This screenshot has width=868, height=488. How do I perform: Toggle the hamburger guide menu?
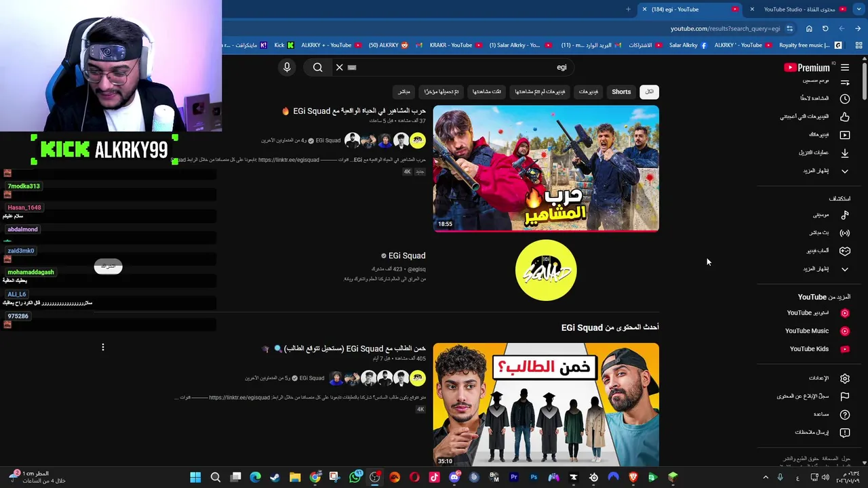point(845,67)
